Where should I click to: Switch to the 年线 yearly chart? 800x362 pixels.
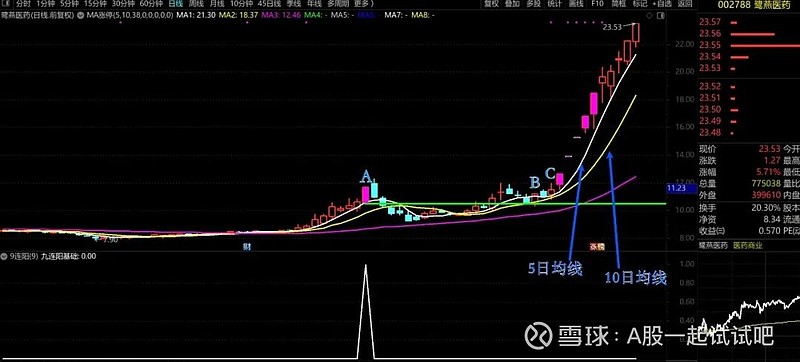pyautogui.click(x=313, y=4)
